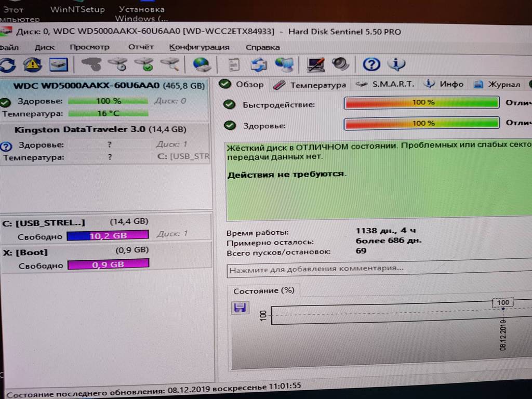Click the disk warning alert toolbar icon

33,64
